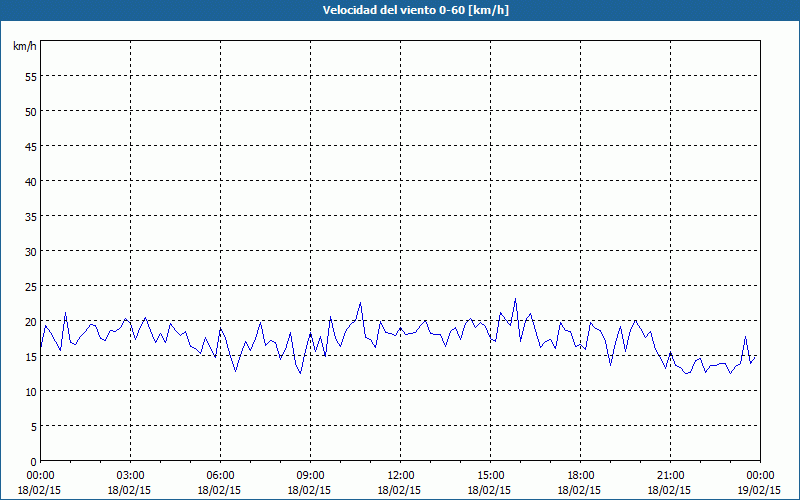The width and height of the screenshot is (800, 500).
Task: Click the y-axis value 50
Action: click(31, 112)
